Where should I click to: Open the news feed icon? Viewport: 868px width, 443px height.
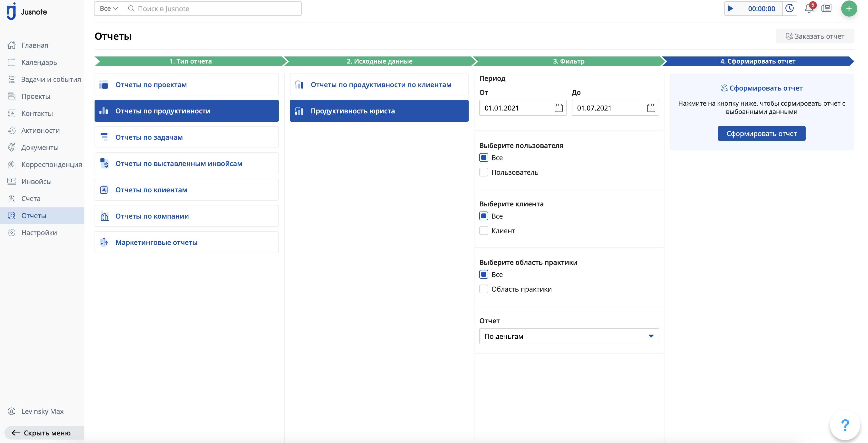pos(826,9)
